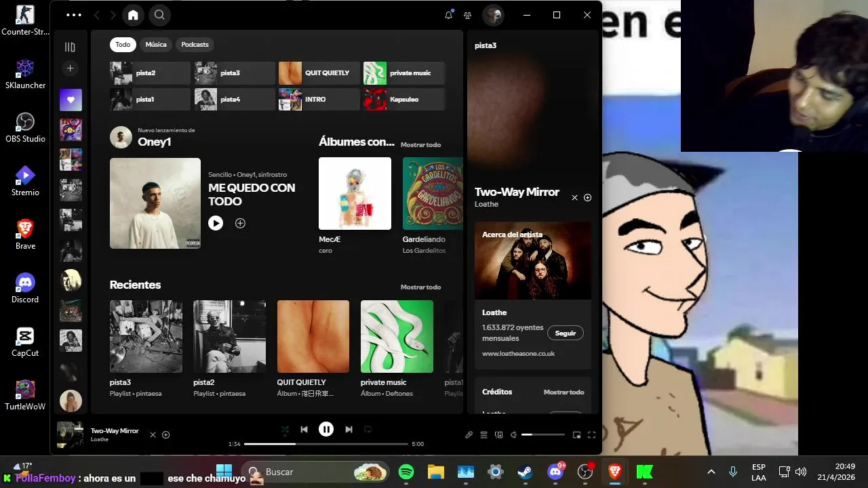Open ME QUEDO CON TODO cover art
The image size is (868, 488).
click(155, 203)
